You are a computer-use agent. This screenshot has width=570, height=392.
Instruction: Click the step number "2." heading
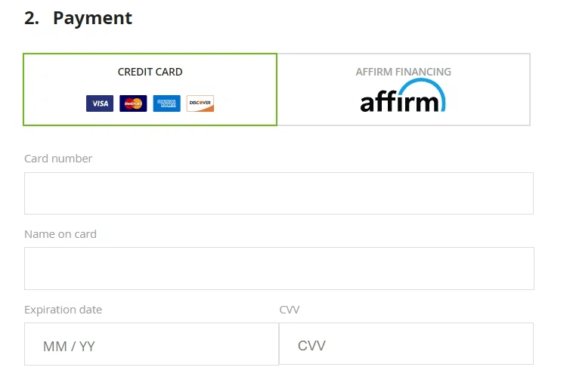32,18
